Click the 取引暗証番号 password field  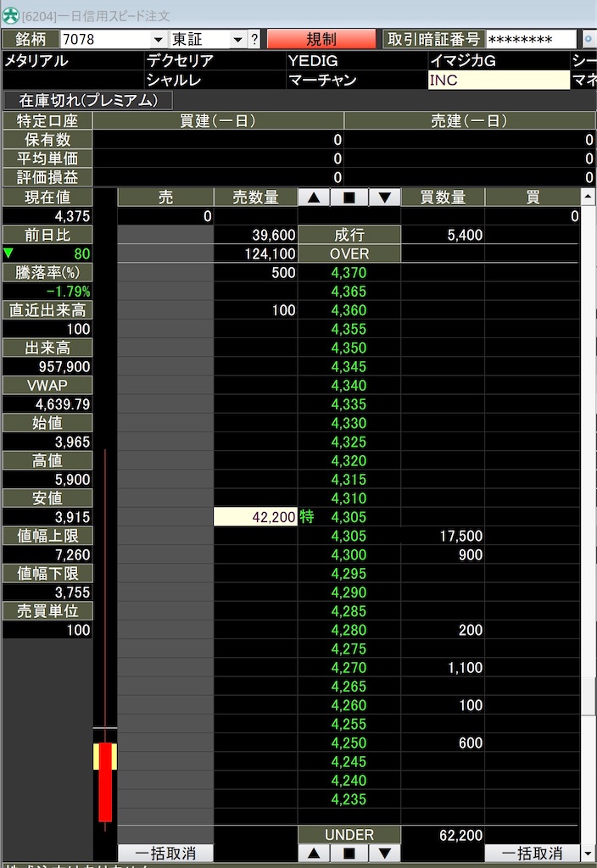(x=531, y=39)
